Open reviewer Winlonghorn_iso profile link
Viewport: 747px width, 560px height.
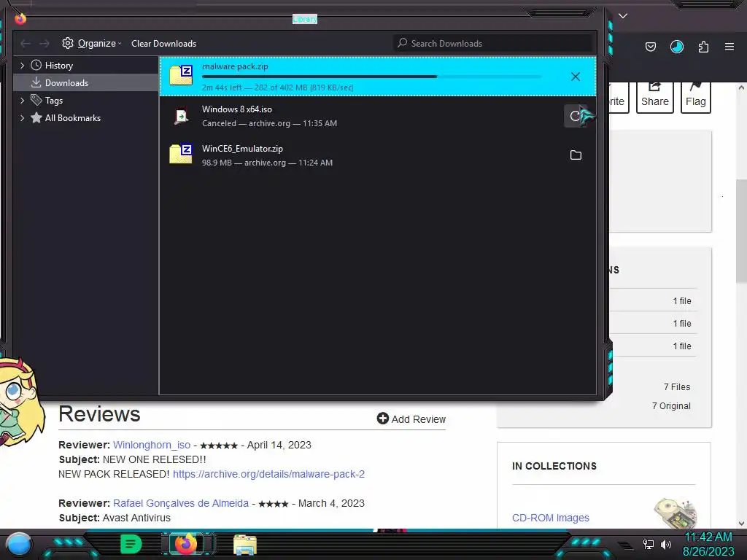(x=152, y=445)
